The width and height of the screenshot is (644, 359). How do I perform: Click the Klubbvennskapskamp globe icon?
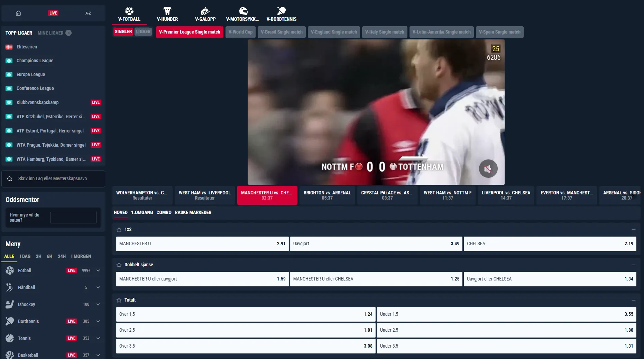point(9,103)
